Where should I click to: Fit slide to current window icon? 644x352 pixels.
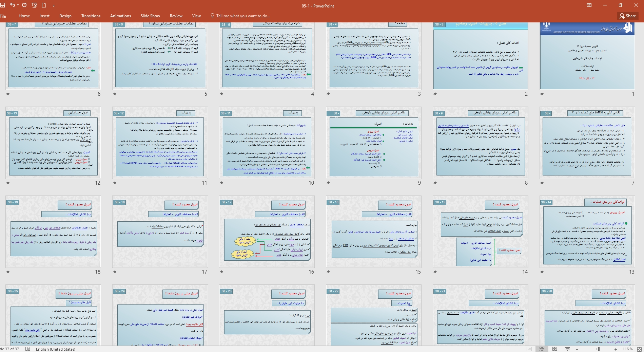coord(639,349)
